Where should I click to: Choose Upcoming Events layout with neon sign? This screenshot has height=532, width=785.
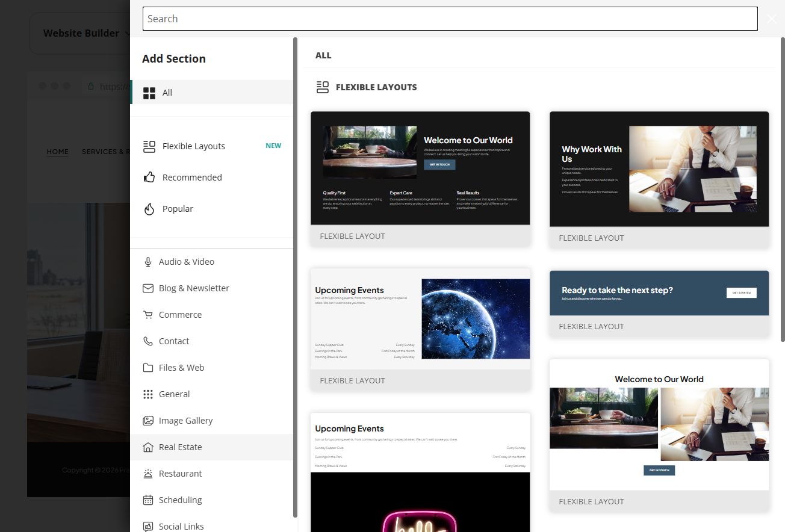tap(420, 472)
